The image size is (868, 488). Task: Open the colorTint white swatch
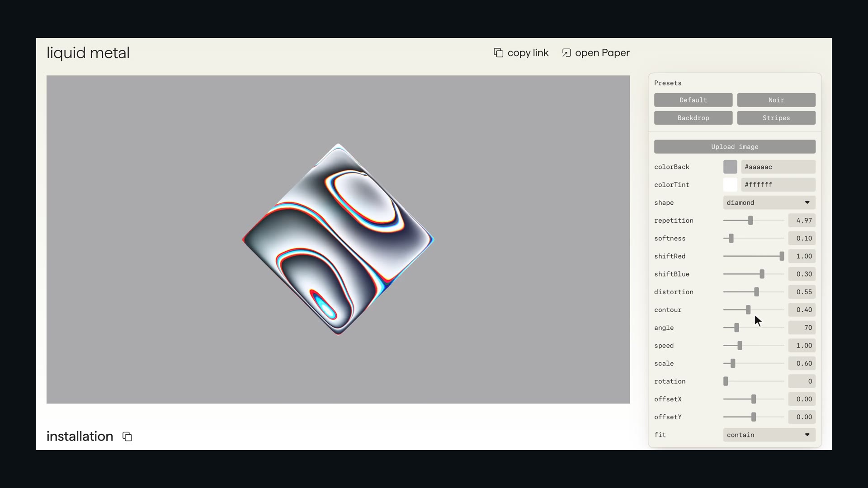[730, 185]
